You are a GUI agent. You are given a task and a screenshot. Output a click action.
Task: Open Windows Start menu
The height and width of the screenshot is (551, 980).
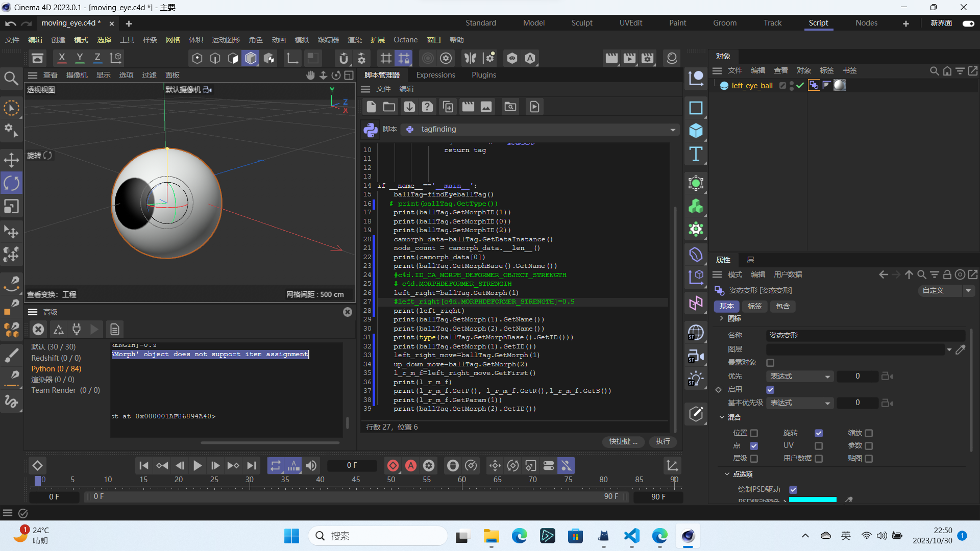point(291,536)
